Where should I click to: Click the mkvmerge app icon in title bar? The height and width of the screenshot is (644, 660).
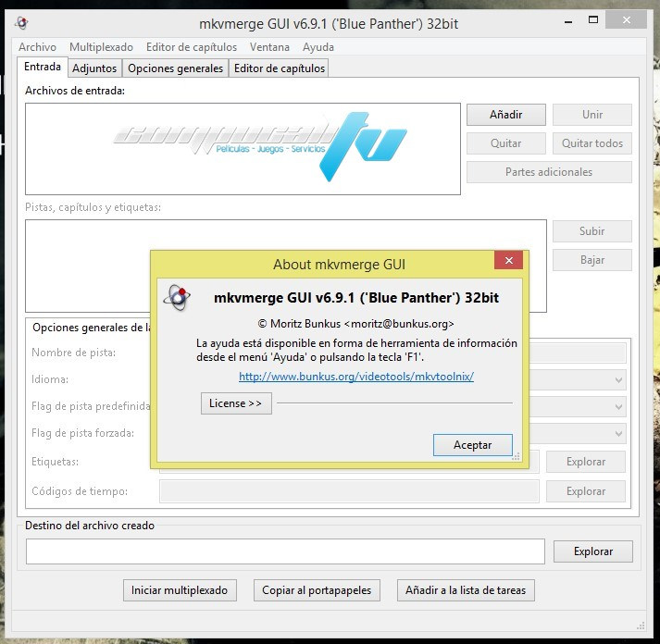(21, 23)
